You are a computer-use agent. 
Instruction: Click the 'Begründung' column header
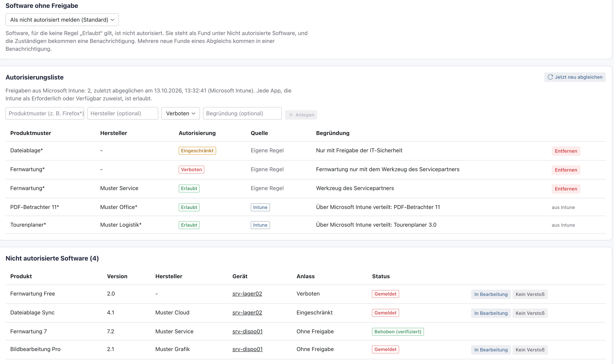point(333,133)
